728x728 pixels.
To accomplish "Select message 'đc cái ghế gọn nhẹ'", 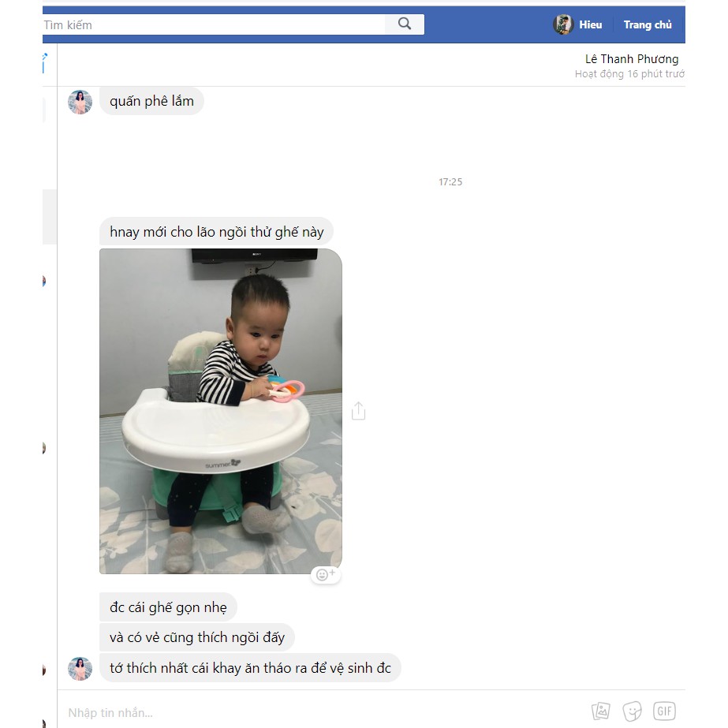I will pos(168,607).
